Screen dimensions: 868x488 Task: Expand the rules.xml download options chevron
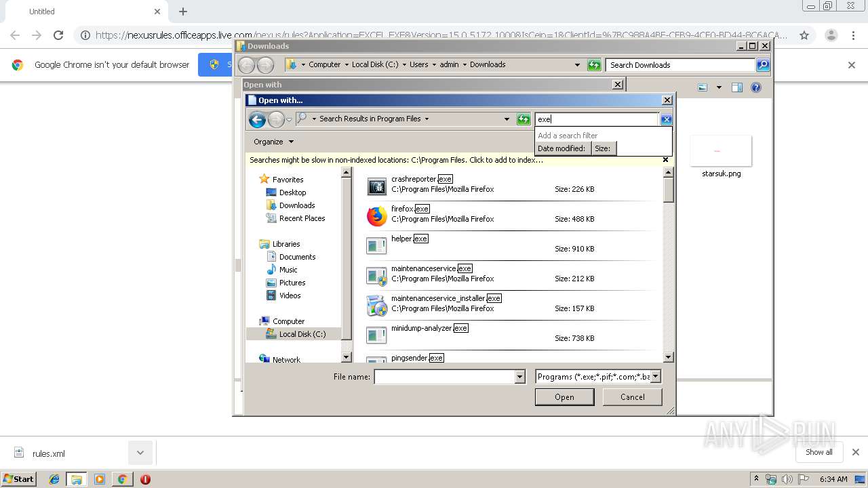click(x=140, y=453)
